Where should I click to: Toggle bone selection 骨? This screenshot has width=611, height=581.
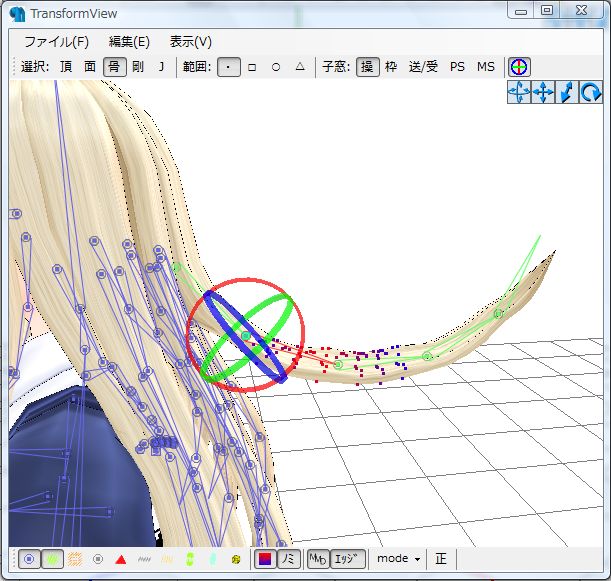[115, 67]
